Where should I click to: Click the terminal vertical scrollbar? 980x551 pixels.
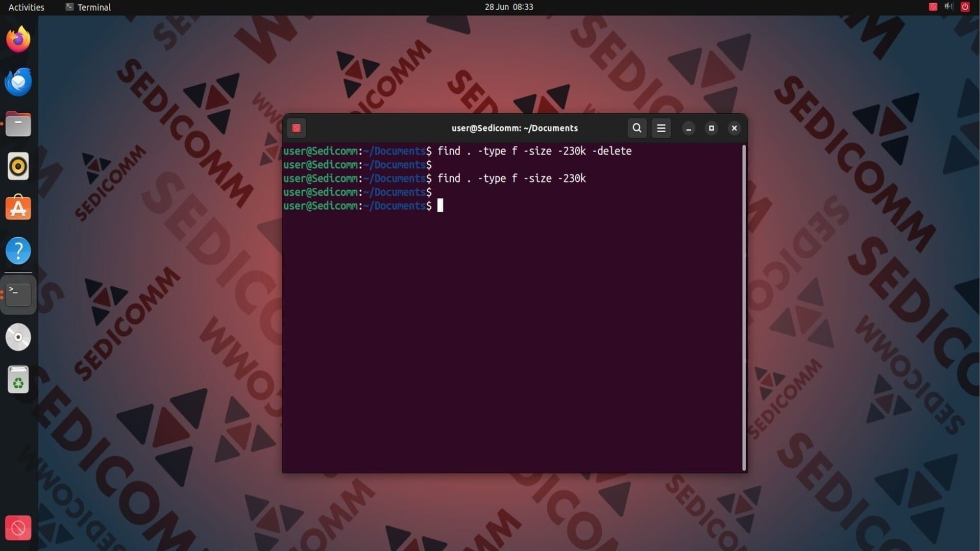(744, 306)
